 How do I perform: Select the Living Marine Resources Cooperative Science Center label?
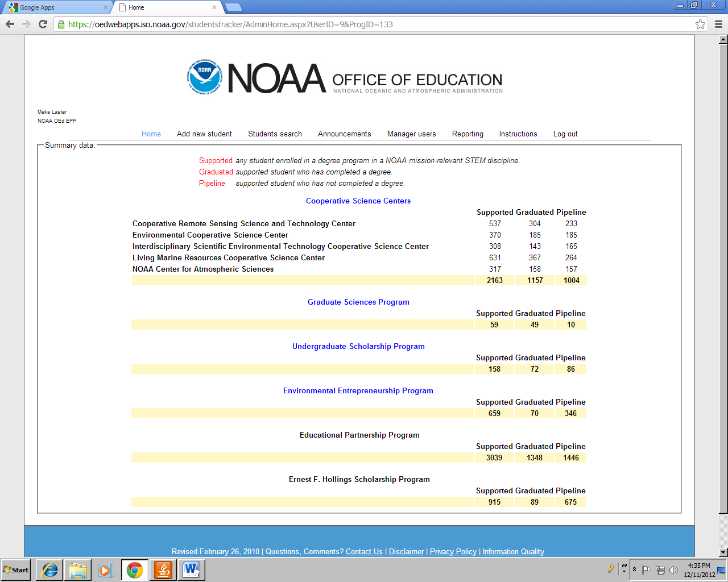229,258
